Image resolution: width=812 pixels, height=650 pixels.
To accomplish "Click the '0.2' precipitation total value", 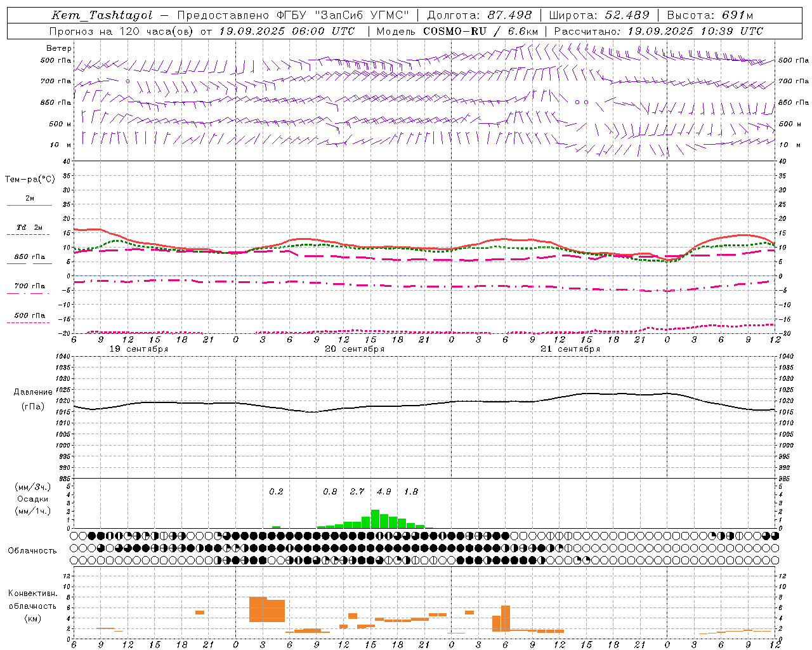I will coord(276,492).
